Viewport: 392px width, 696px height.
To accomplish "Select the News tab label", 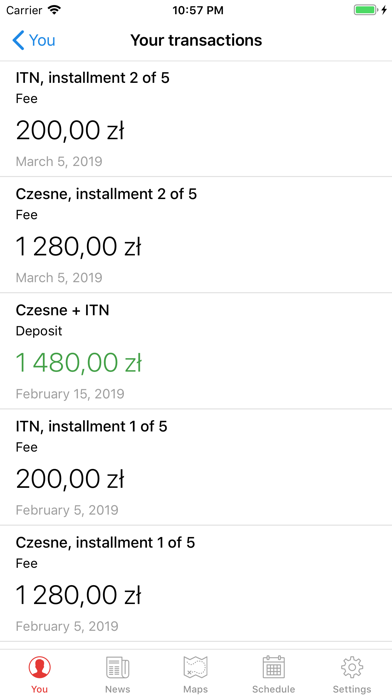I will click(x=118, y=689).
